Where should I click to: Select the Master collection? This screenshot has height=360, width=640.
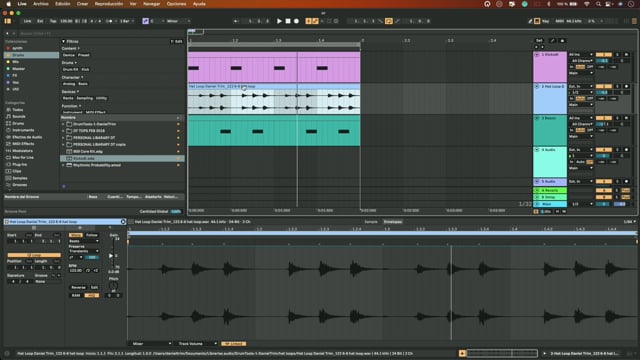pyautogui.click(x=18, y=69)
